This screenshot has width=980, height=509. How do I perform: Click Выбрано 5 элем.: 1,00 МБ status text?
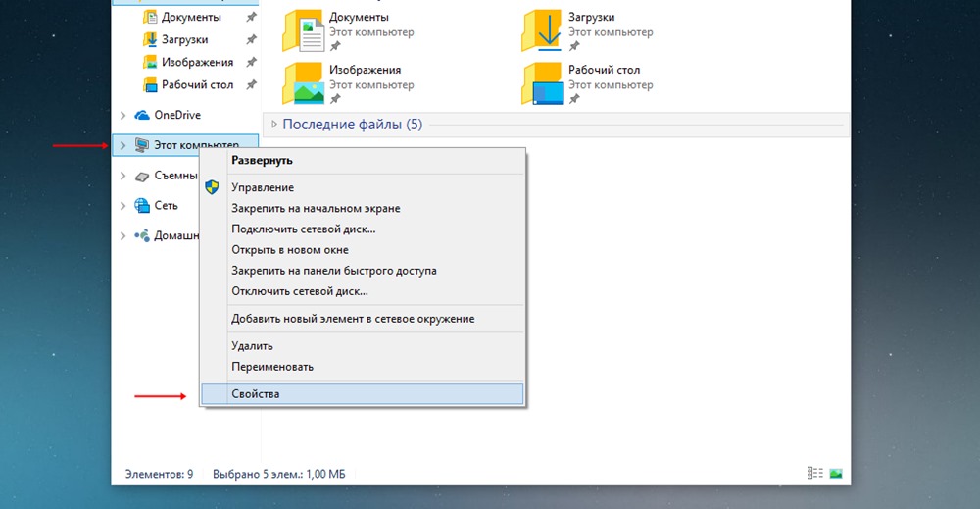click(278, 474)
